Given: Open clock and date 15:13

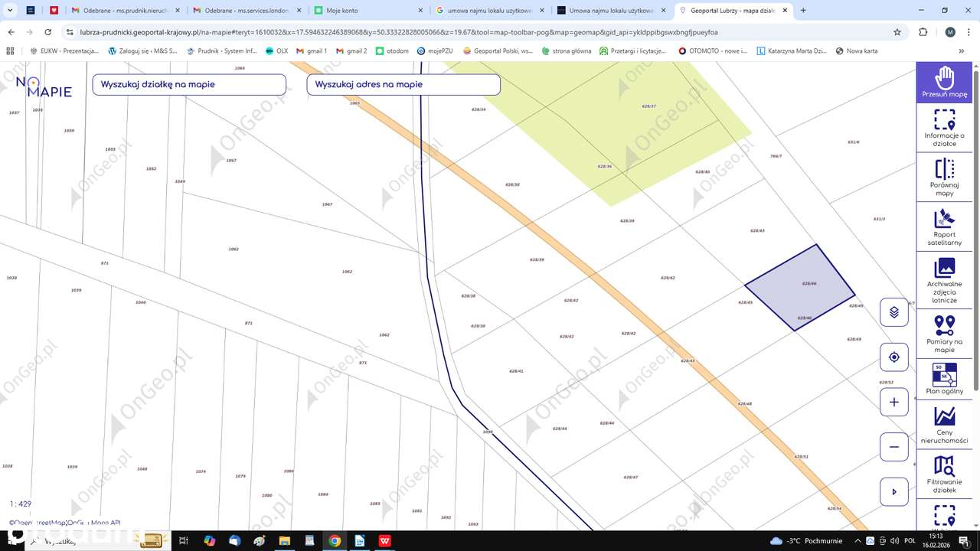Looking at the screenshot, I should (936, 540).
